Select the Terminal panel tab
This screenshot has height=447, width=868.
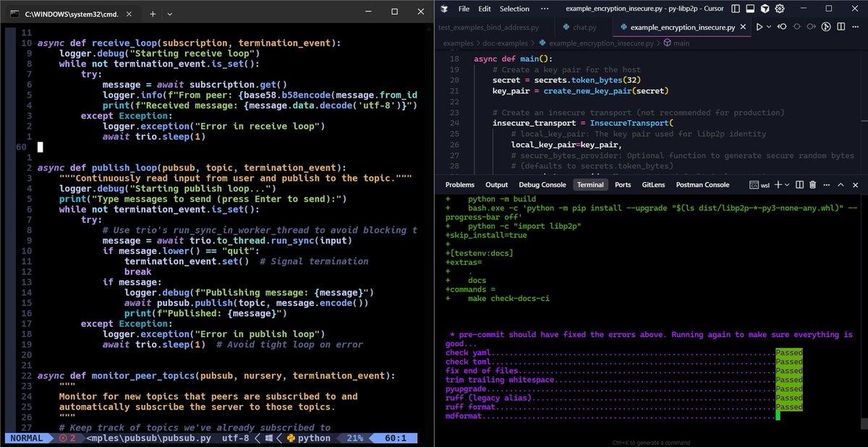tap(590, 184)
